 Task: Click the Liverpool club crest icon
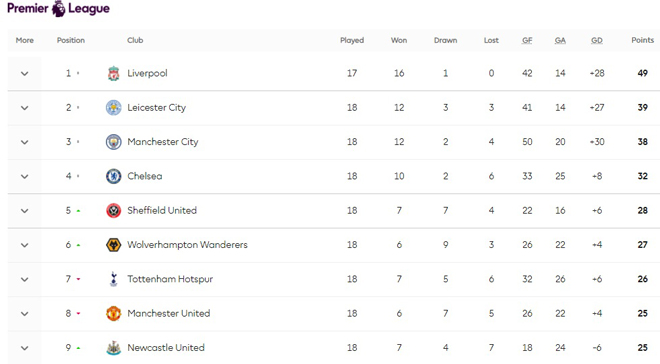(113, 73)
